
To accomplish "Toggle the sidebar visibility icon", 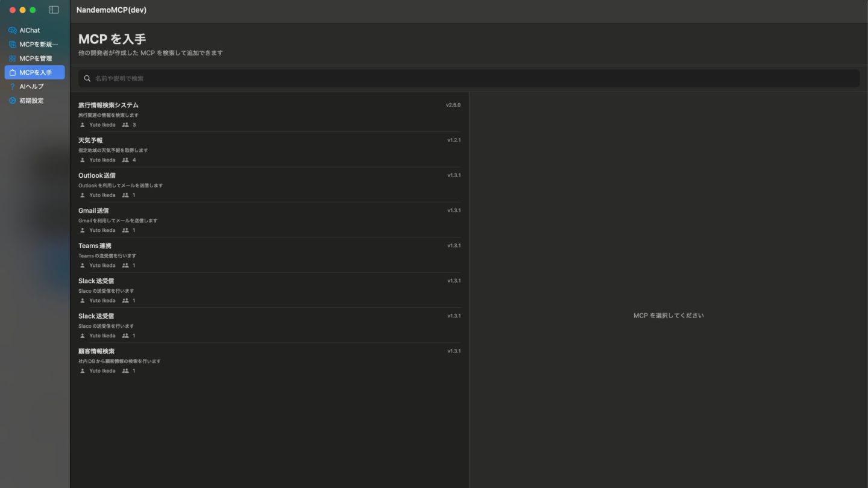I will click(x=54, y=10).
